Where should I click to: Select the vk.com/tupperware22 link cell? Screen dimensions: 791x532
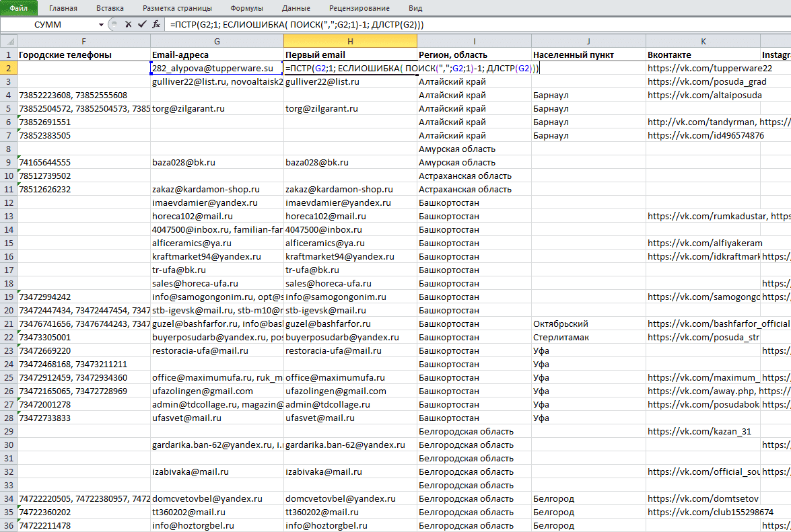pos(703,68)
